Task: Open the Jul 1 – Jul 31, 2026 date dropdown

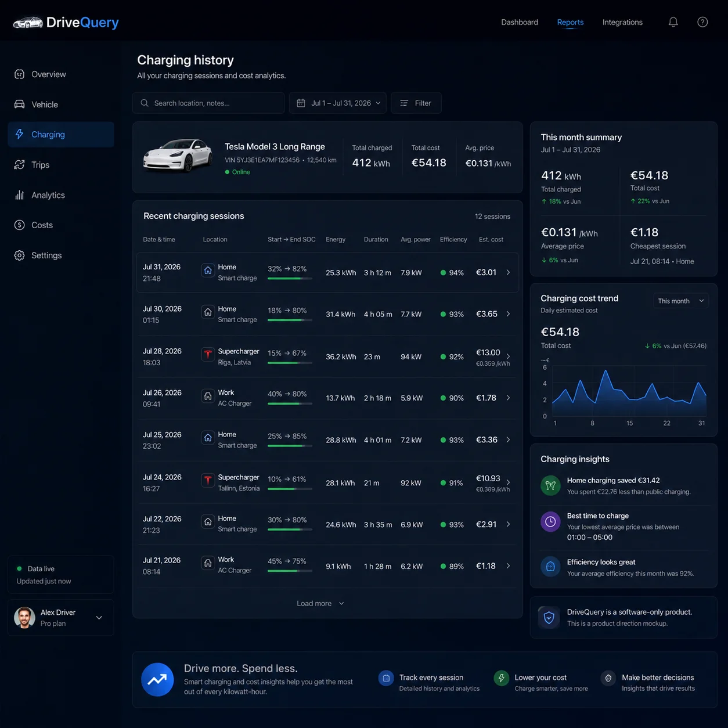Action: pos(338,103)
